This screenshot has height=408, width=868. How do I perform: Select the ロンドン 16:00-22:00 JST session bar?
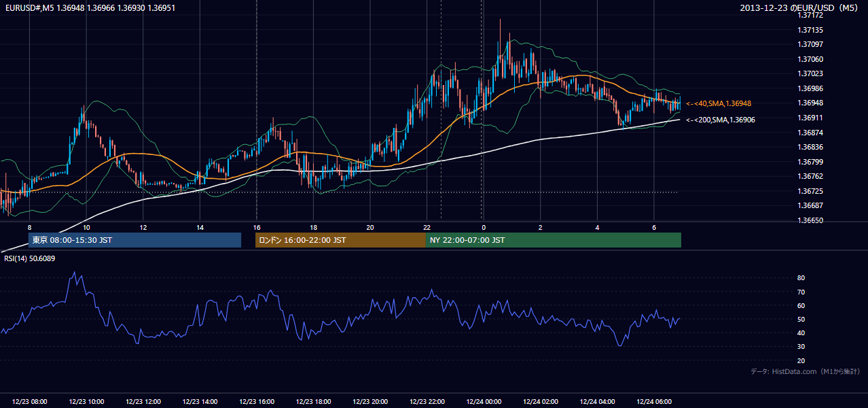pos(340,240)
